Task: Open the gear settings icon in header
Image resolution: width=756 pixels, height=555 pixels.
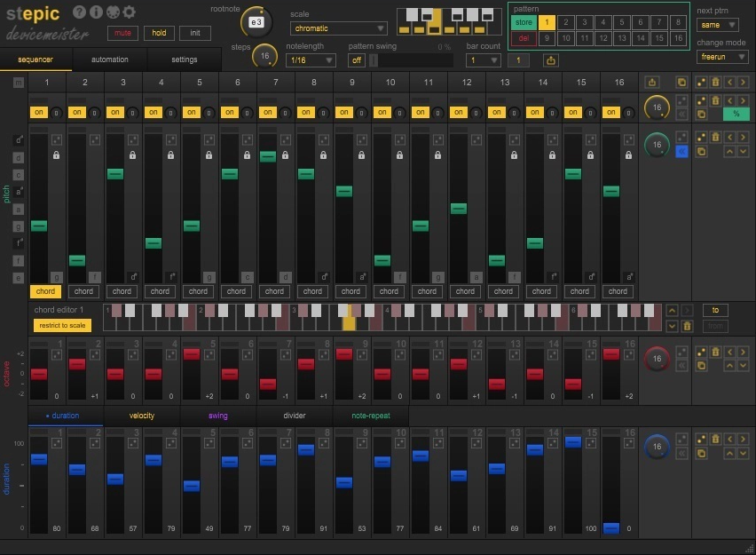Action: pyautogui.click(x=130, y=12)
